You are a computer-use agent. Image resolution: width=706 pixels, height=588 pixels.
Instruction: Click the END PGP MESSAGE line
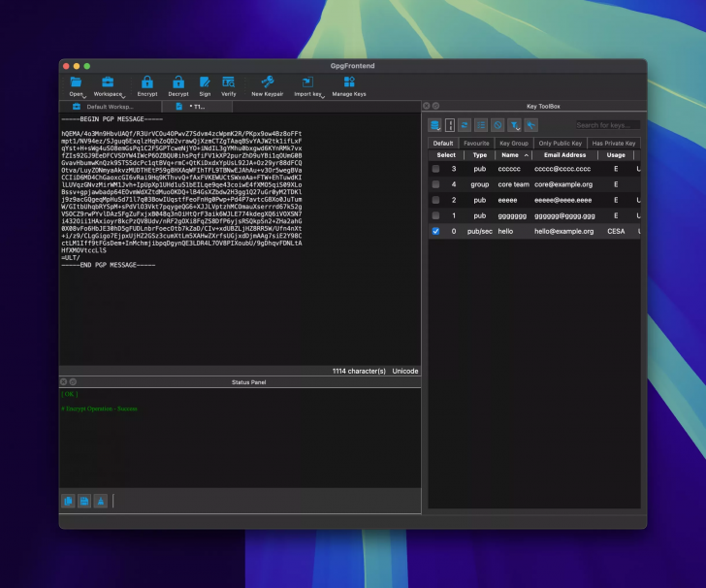point(108,265)
